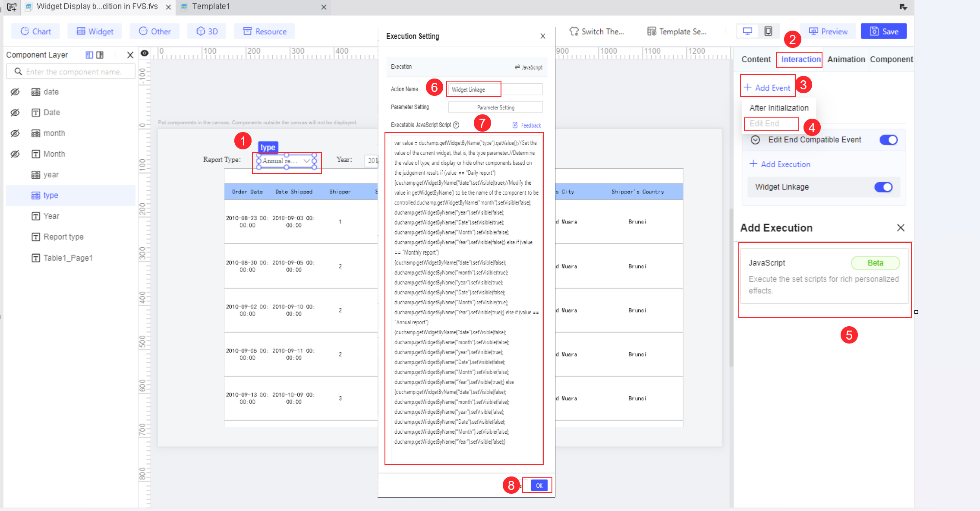Switch to mobile layout view icon

[768, 31]
